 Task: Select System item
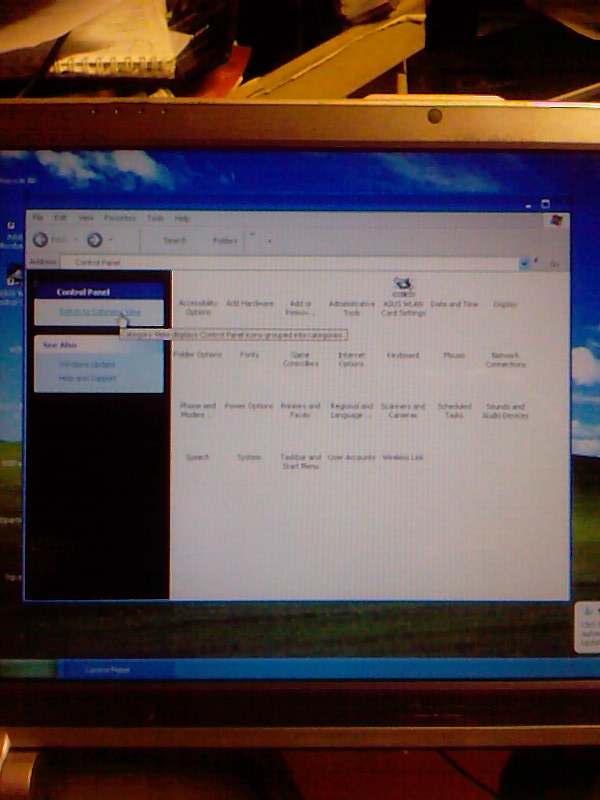pos(249,457)
